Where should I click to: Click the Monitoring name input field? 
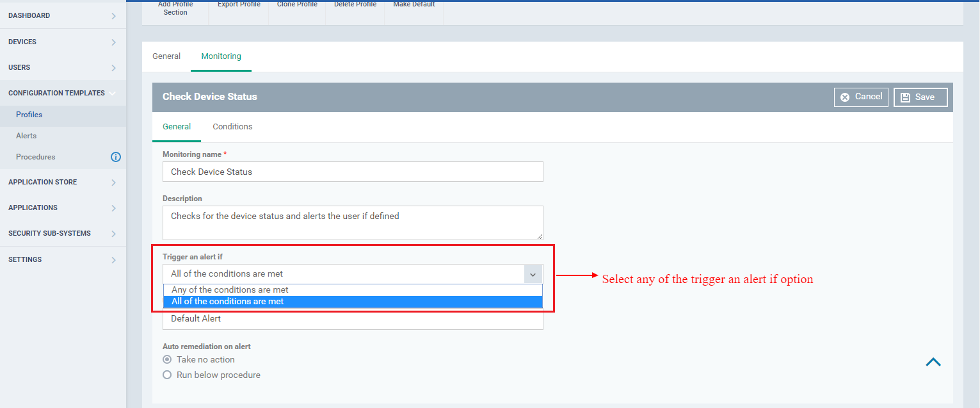(353, 172)
